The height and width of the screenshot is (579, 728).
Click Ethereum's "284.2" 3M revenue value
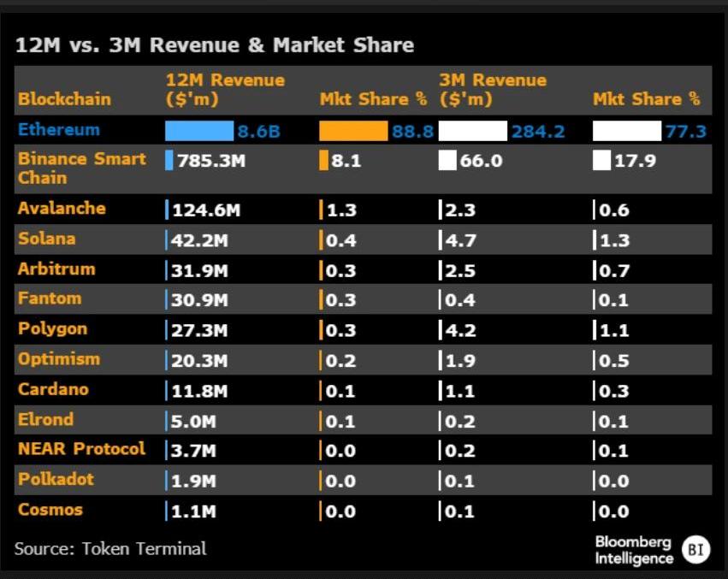(x=539, y=132)
